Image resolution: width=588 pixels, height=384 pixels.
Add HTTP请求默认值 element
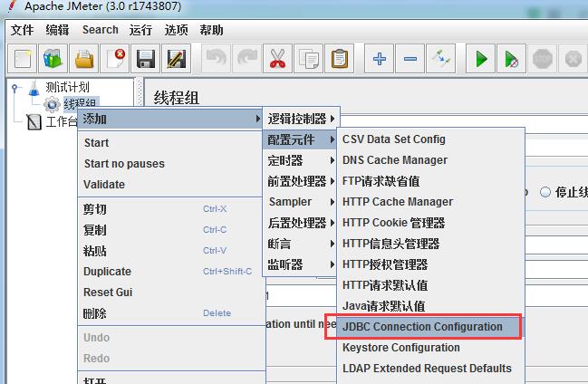[x=430, y=285]
